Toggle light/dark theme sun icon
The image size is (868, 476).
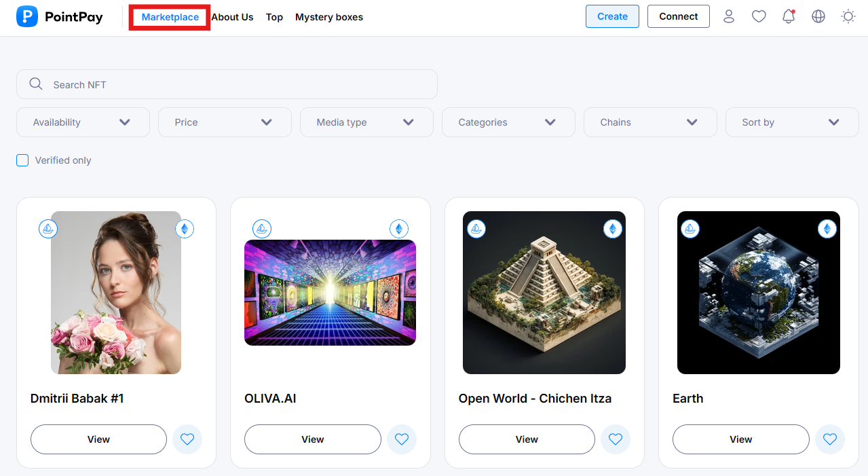[848, 16]
